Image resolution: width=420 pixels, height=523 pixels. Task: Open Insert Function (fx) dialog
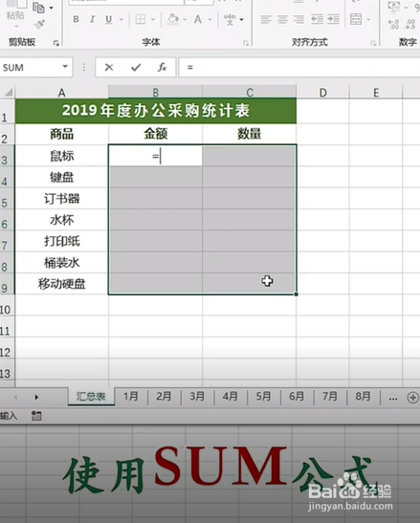tap(162, 67)
